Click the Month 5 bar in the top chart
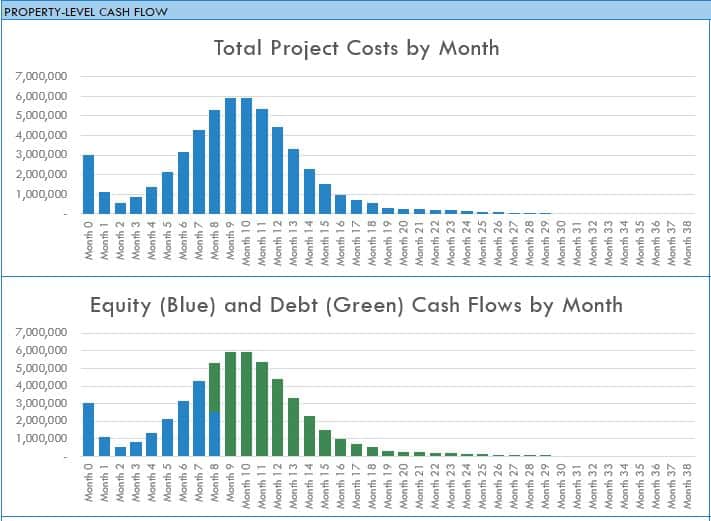The image size is (711, 521). pos(167,193)
